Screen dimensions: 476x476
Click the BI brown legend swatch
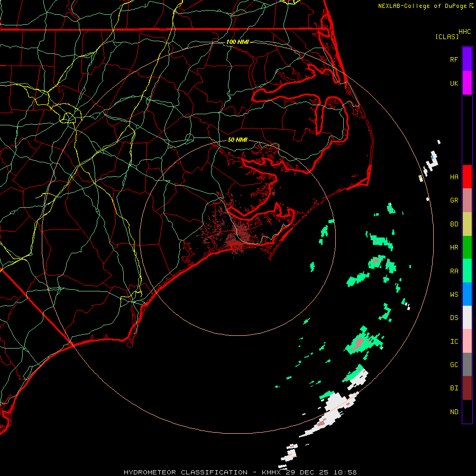[467, 388]
